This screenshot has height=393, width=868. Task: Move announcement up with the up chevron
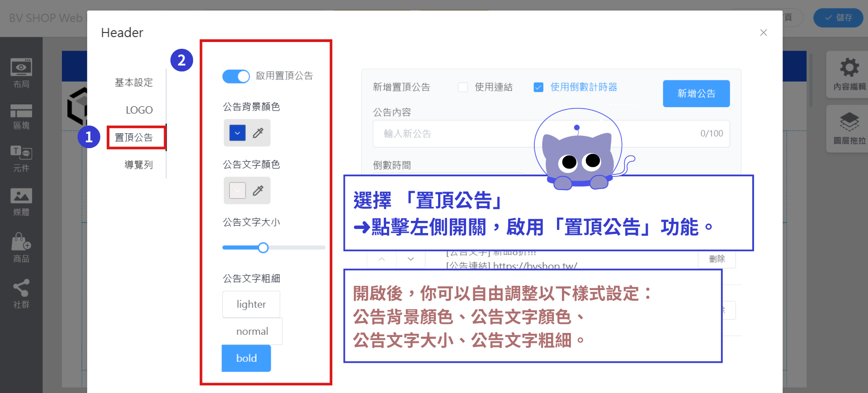coord(382,259)
